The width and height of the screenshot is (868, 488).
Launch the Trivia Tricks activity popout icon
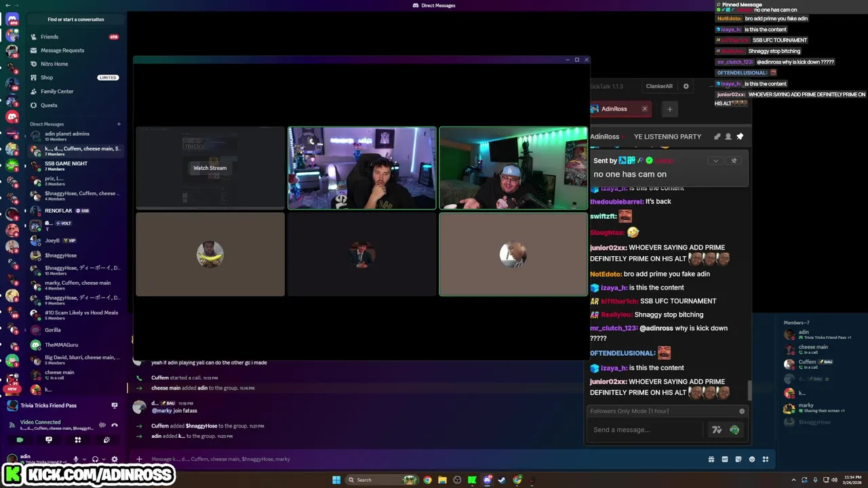coord(115,405)
